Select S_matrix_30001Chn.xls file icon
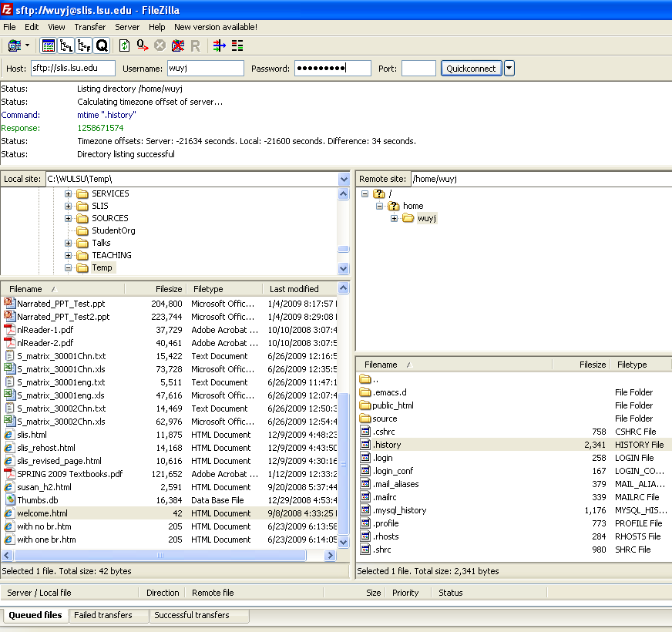 (x=9, y=368)
